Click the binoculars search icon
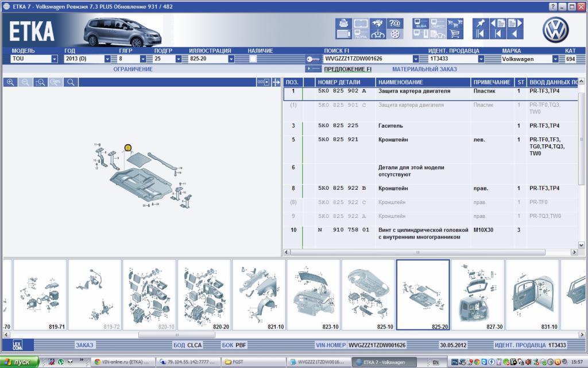 378,23
